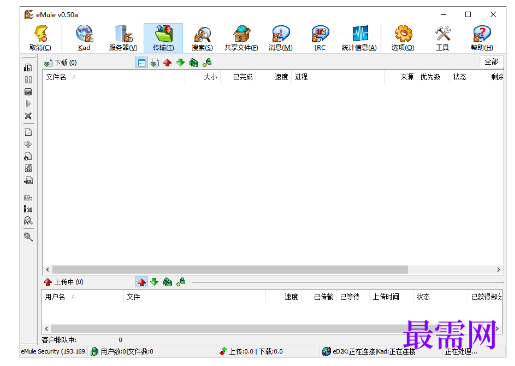Click the search related files icon in sidebar
Image resolution: width=515 pixels, height=366 pixels.
(28, 220)
